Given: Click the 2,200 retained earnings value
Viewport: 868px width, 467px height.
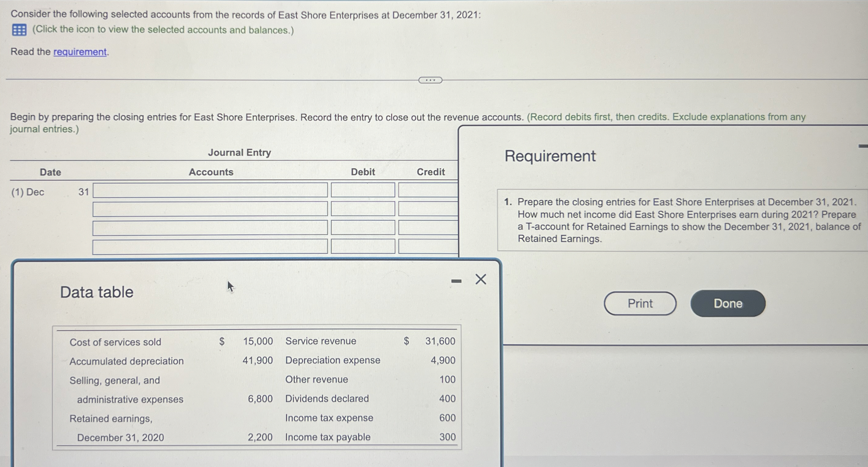Looking at the screenshot, I should click(x=260, y=437).
